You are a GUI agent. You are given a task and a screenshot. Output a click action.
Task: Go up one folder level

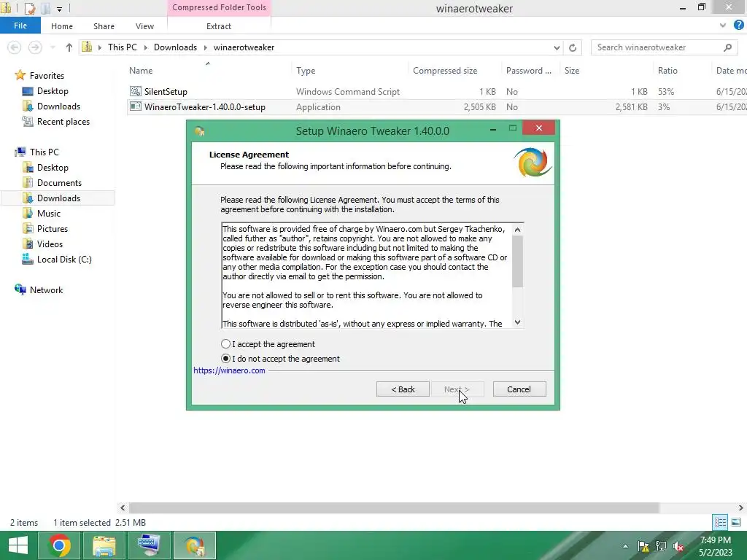69,47
